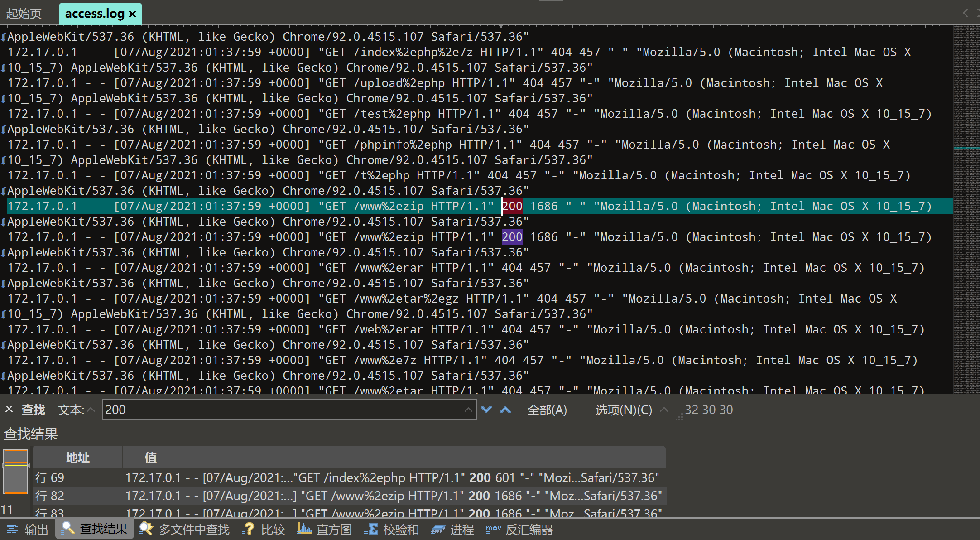Open the Output (输出) panel tab
Image resolution: width=980 pixels, height=540 pixels.
click(28, 529)
